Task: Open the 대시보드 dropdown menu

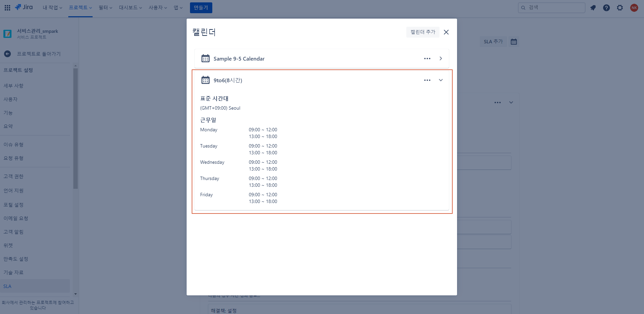Action: 130,7
